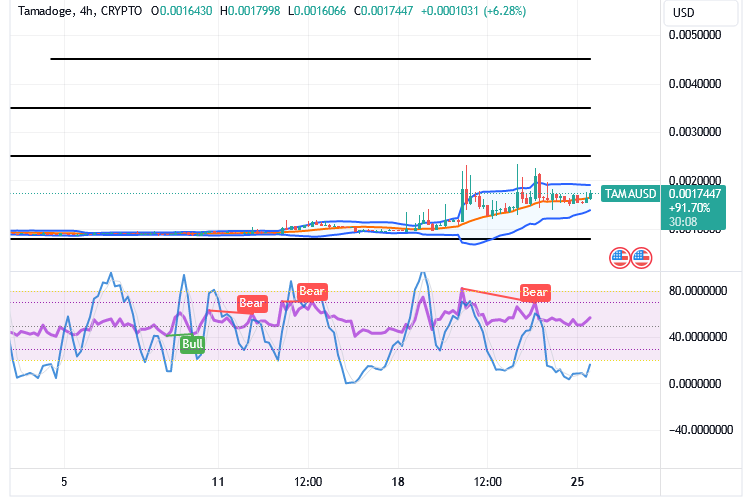Click the 0.0040000 price axis label
This screenshot has width=752, height=500.
click(x=695, y=84)
